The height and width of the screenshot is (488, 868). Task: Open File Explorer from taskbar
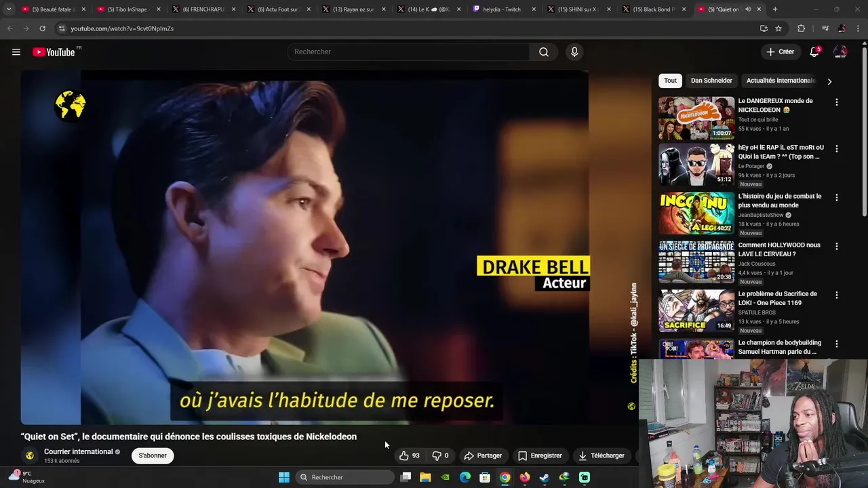click(x=425, y=477)
